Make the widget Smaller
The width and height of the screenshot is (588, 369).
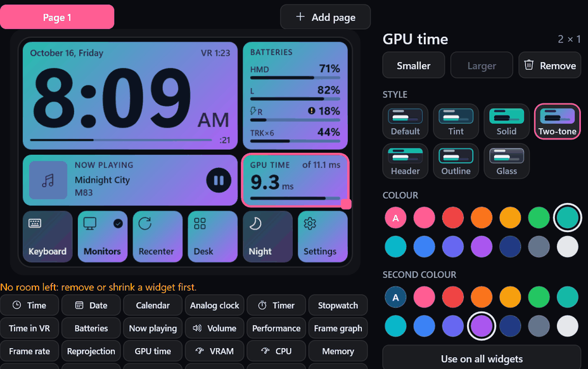(414, 65)
